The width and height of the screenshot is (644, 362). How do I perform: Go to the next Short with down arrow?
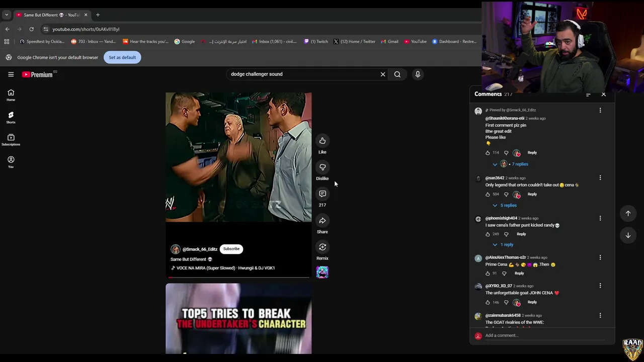click(x=628, y=235)
